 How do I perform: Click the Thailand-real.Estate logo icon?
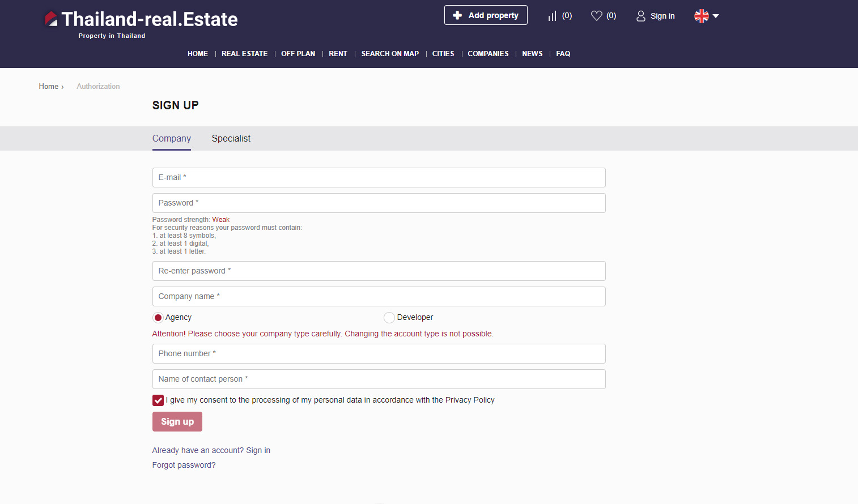point(51,19)
